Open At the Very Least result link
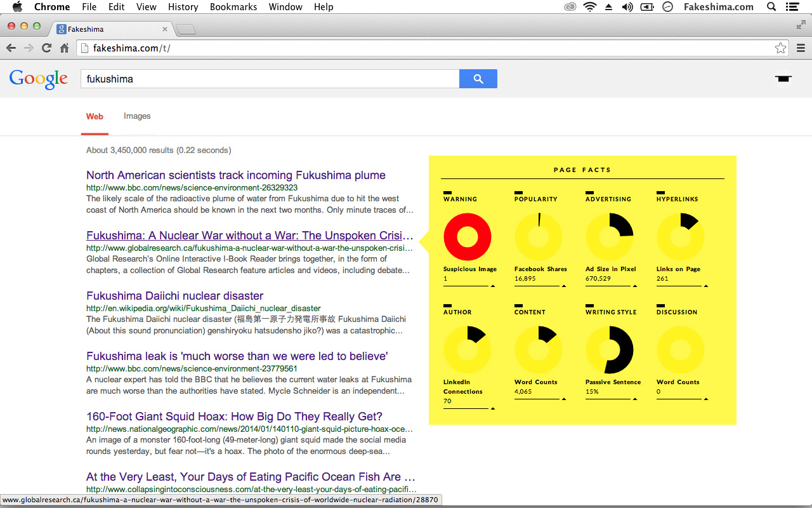Image resolution: width=812 pixels, height=508 pixels. (251, 477)
